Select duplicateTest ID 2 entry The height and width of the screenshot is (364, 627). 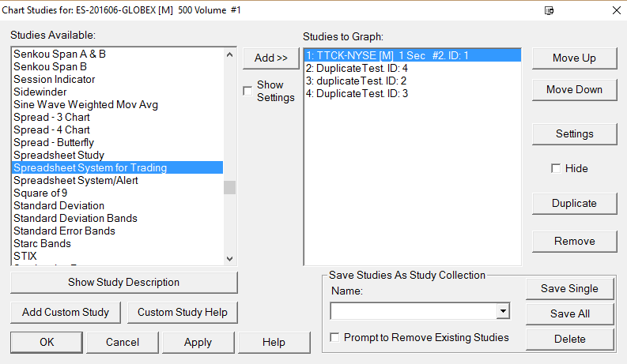[x=345, y=81]
